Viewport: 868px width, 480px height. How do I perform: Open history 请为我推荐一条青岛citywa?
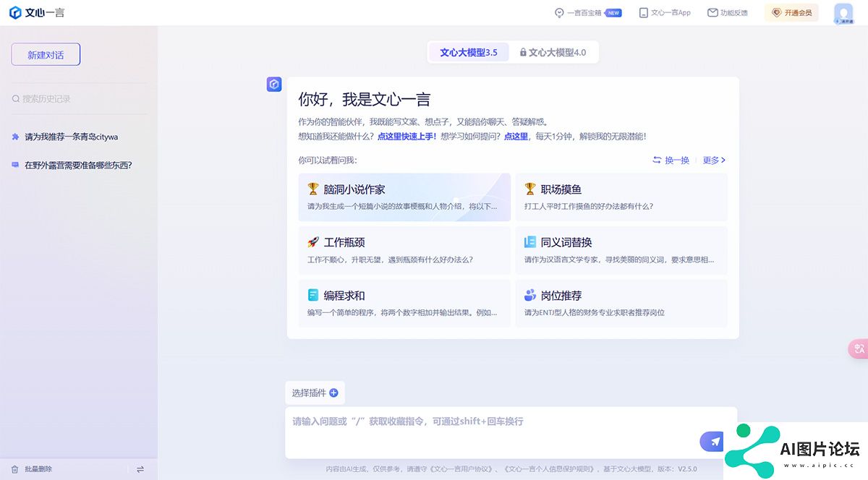(71, 136)
